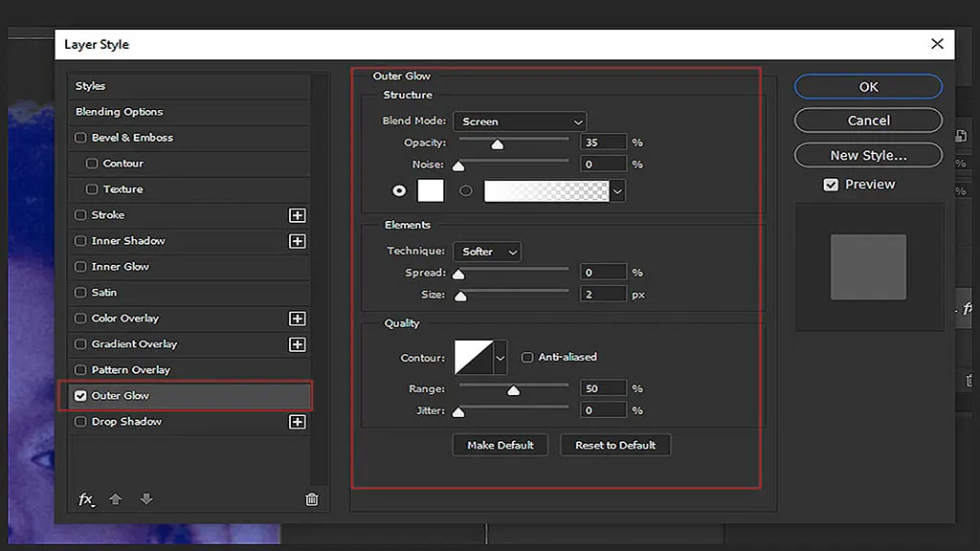Screen dimensions: 980x551
Task: Close the Layer Style dialog
Action: [x=937, y=44]
